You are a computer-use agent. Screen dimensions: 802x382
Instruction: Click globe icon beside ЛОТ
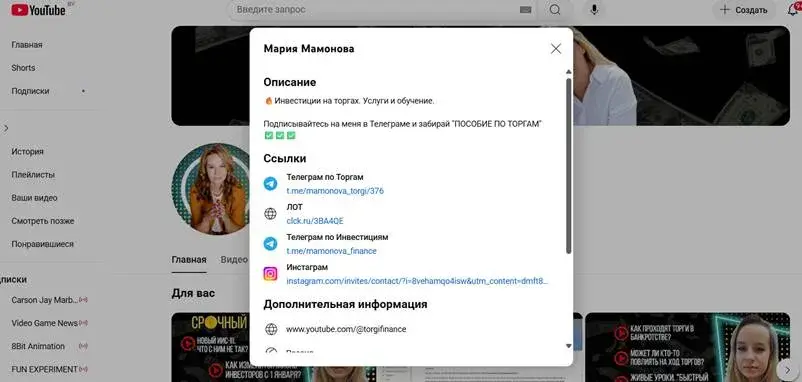pyautogui.click(x=271, y=214)
